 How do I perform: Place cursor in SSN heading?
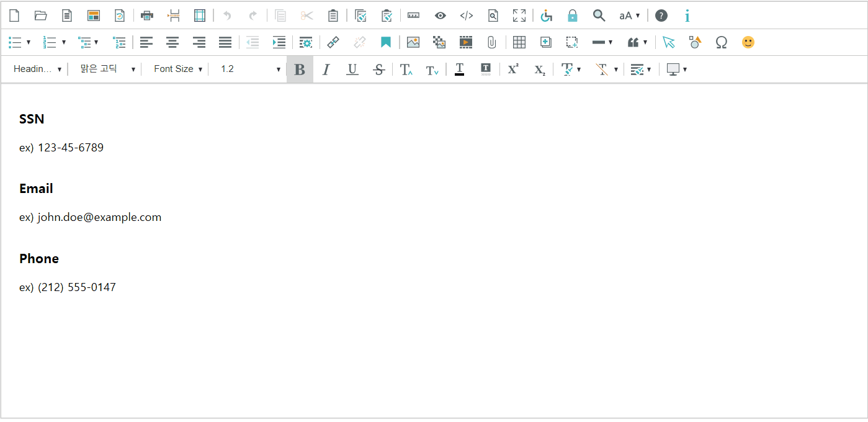point(32,119)
